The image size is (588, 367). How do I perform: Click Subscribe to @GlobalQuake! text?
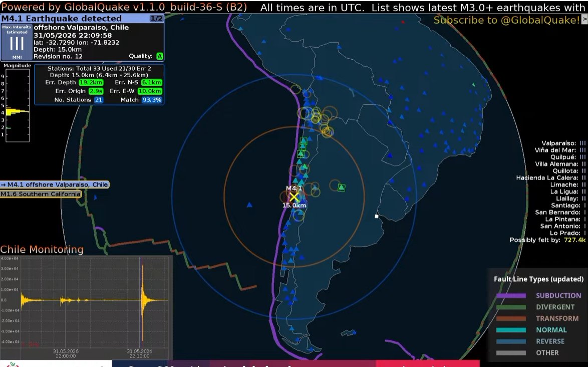click(x=507, y=20)
